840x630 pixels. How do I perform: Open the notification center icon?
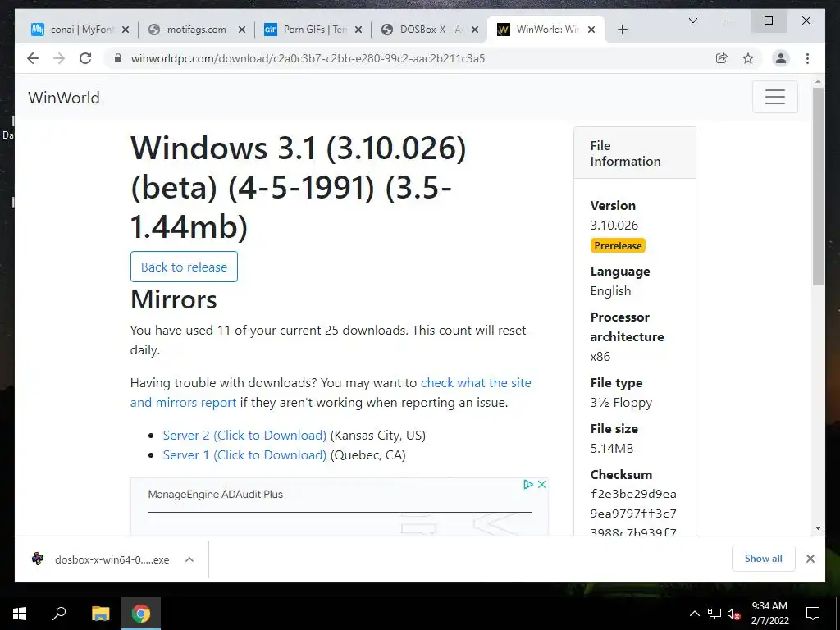(x=813, y=614)
